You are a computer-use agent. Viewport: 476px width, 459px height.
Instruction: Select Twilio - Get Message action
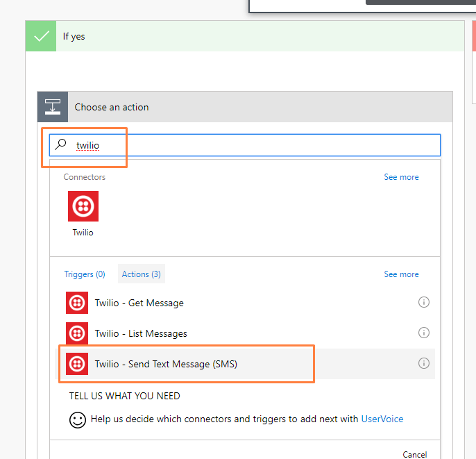coord(245,303)
